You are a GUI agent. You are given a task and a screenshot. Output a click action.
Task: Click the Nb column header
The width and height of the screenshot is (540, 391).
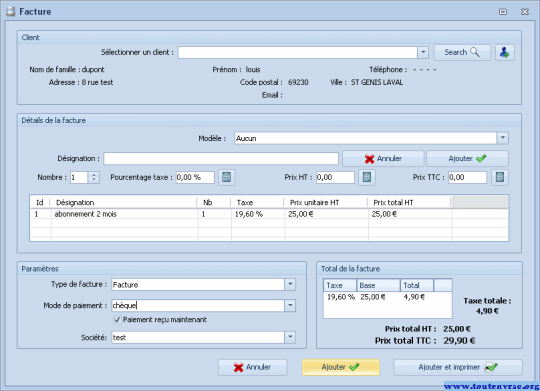click(214, 203)
